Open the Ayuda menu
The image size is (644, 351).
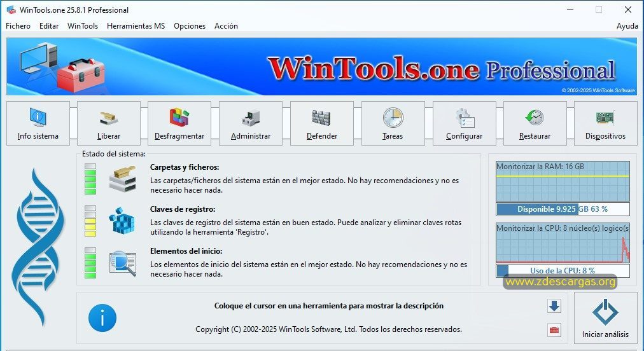pos(627,26)
